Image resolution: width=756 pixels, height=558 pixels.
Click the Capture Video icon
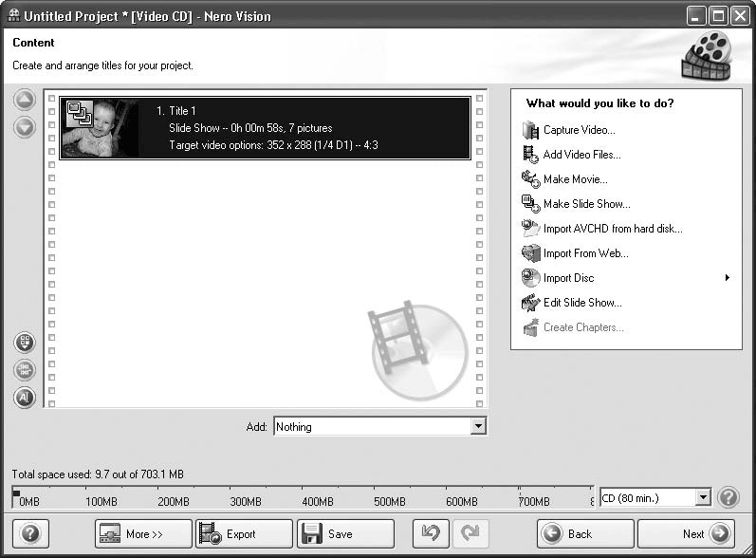(530, 130)
